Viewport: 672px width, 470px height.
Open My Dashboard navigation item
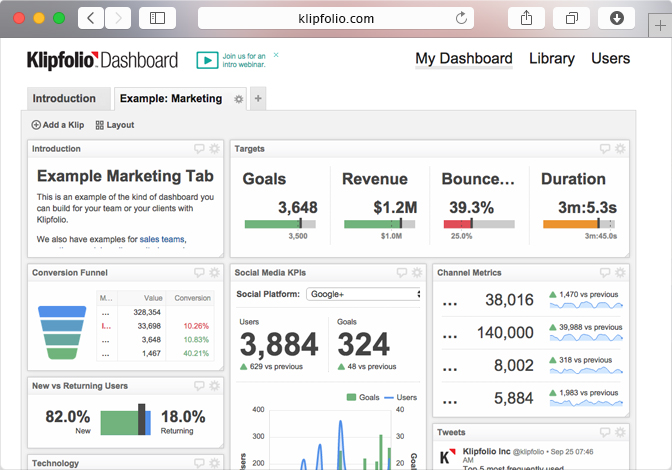(x=464, y=58)
